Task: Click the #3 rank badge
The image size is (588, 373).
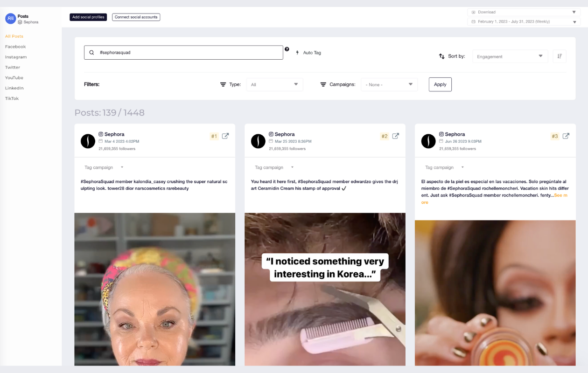Action: coord(555,136)
